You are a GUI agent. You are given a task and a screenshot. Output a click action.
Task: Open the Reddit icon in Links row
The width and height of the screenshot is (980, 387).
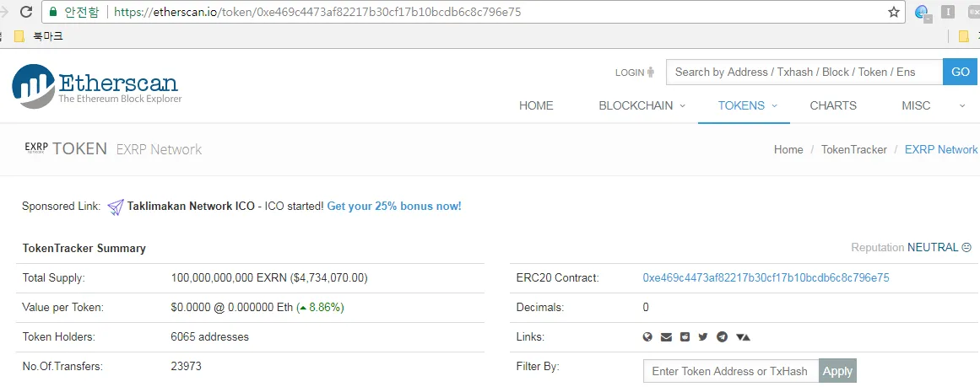point(685,337)
